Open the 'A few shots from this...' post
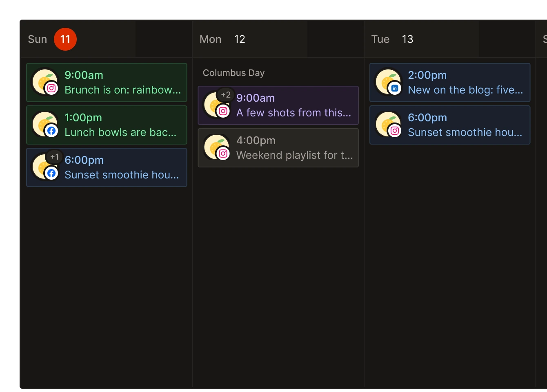Image resolution: width=547 pixels, height=392 pixels. (x=278, y=105)
